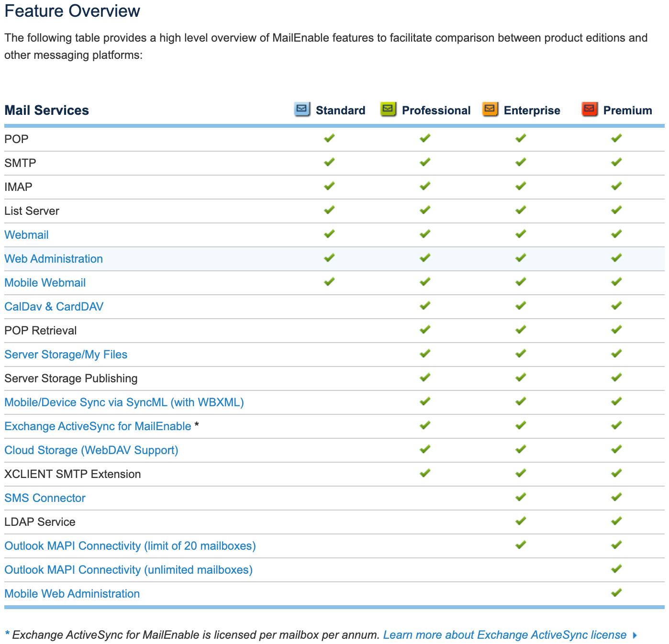Click Professional checkmark in XCLIENT SMTP Extension row
Image resolution: width=669 pixels, height=644 pixels.
(x=425, y=473)
